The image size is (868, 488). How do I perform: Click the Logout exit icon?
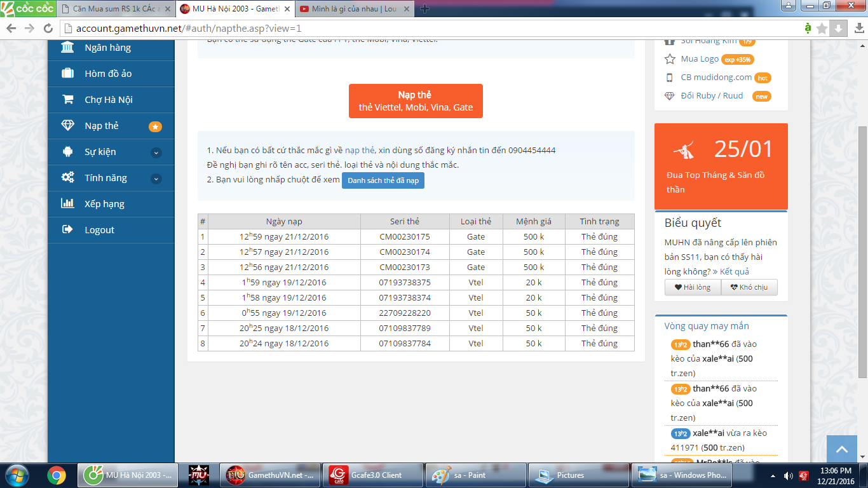pos(67,230)
